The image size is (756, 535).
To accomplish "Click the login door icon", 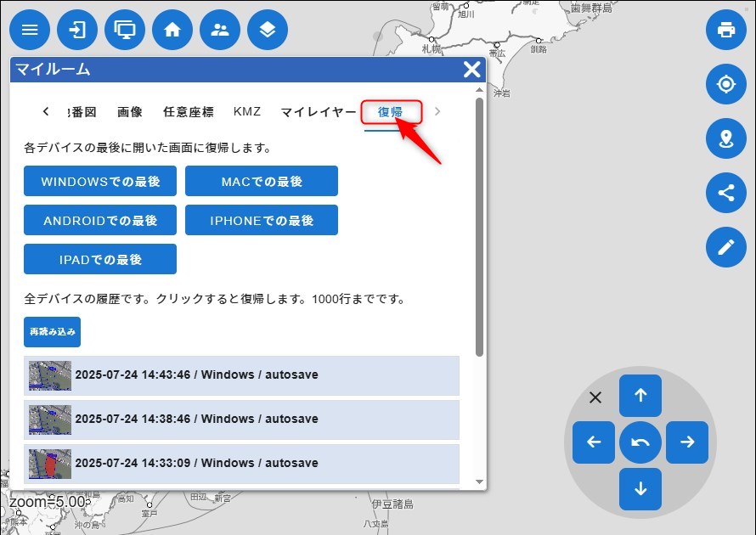I will pyautogui.click(x=77, y=31).
